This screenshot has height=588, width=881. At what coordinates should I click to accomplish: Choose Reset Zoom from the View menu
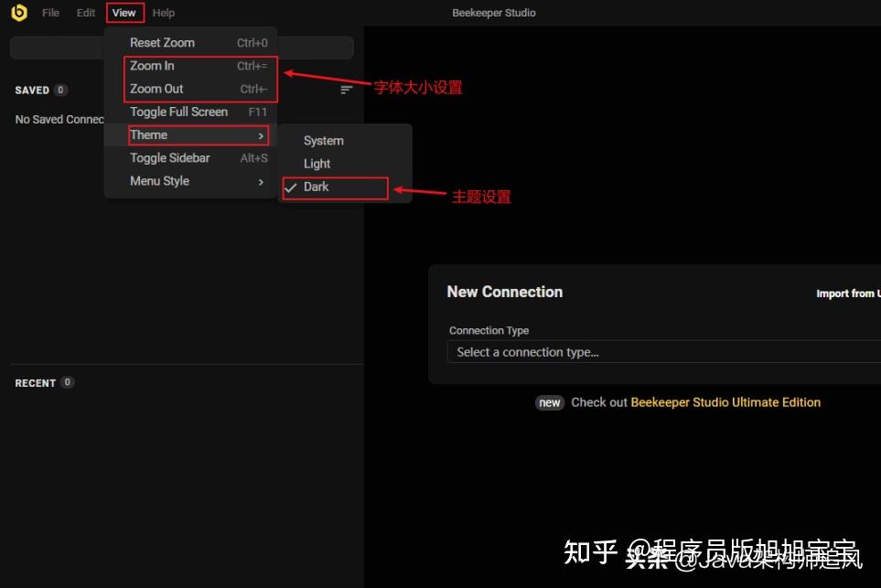coord(190,43)
